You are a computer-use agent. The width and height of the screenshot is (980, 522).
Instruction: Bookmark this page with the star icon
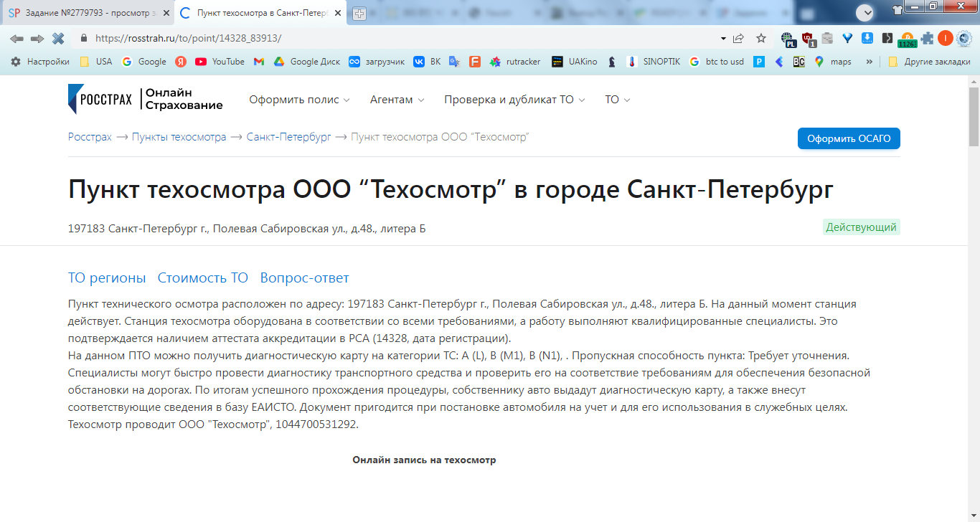[761, 38]
